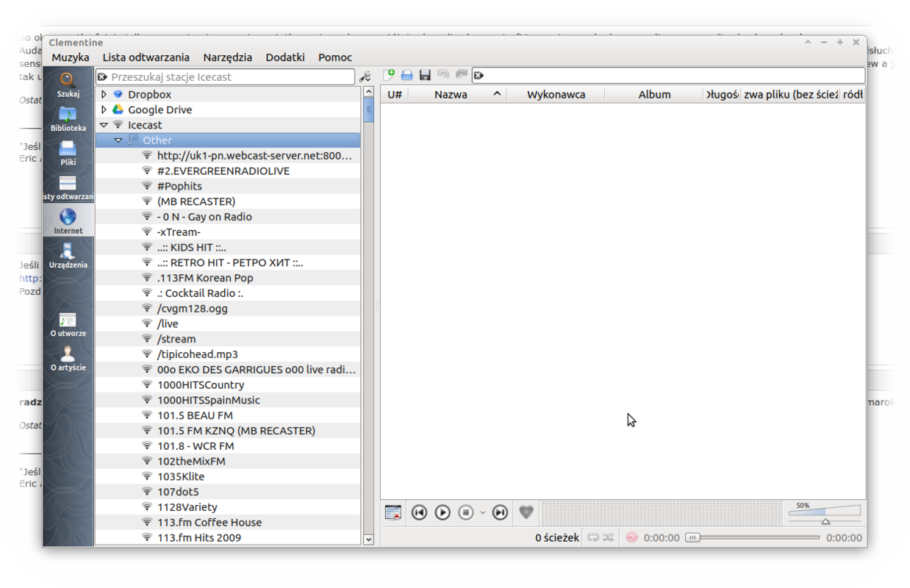The image size is (910, 588).
Task: Click the undo arrow in playlist toolbar
Action: pos(443,75)
